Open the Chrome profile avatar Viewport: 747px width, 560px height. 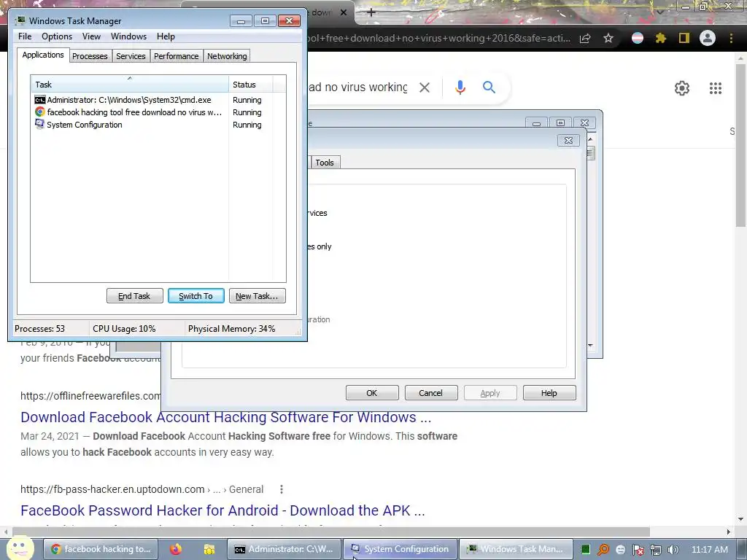(708, 38)
